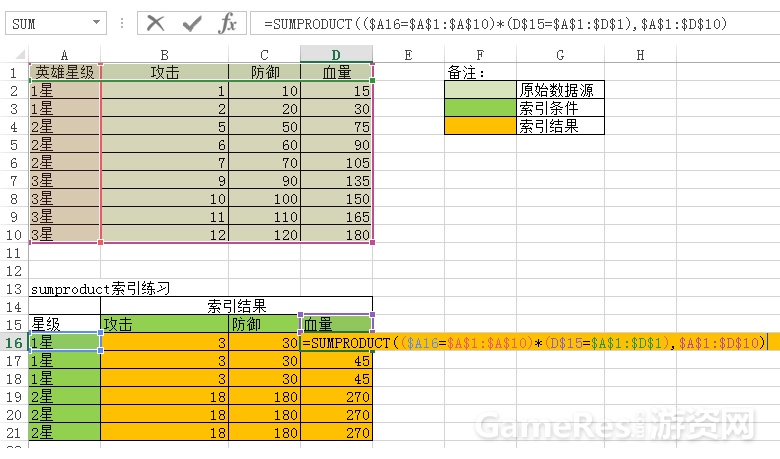Screen dimensions: 780x459
Task: Click header cell D1 '血量'
Action: (x=337, y=72)
